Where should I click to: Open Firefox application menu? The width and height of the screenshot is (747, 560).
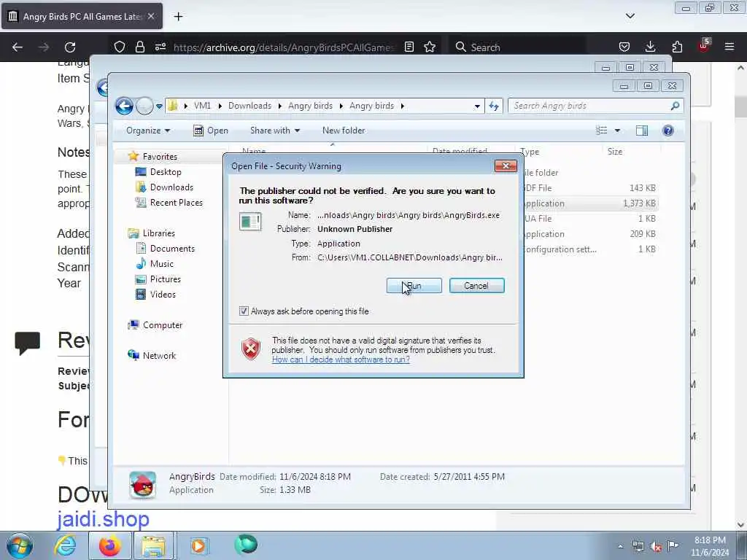point(729,47)
